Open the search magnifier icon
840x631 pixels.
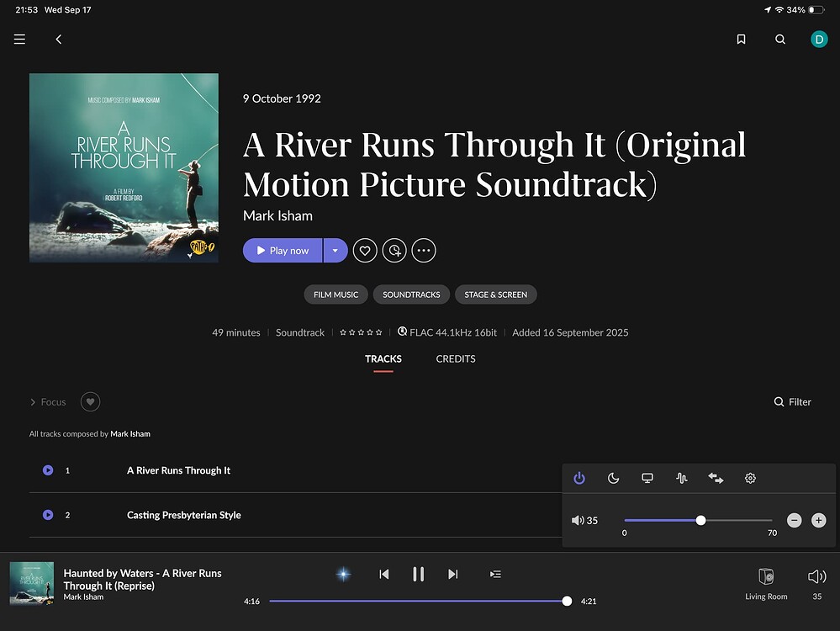point(780,40)
